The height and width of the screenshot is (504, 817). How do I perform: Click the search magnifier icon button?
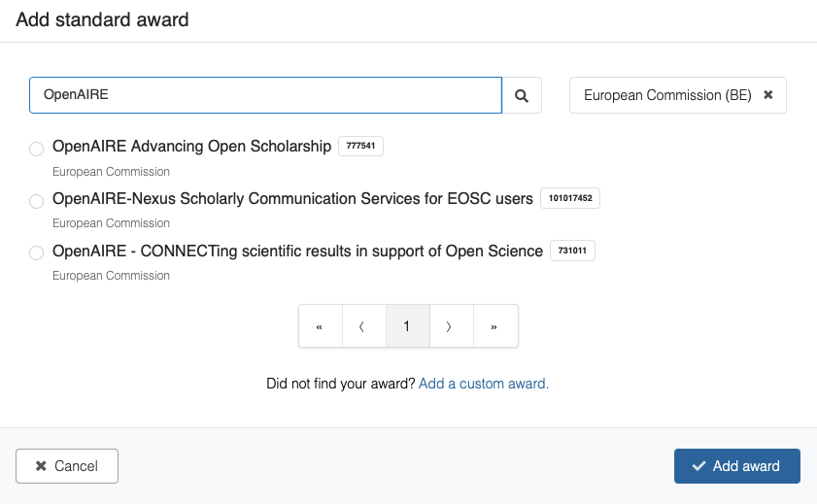pyautogui.click(x=522, y=95)
